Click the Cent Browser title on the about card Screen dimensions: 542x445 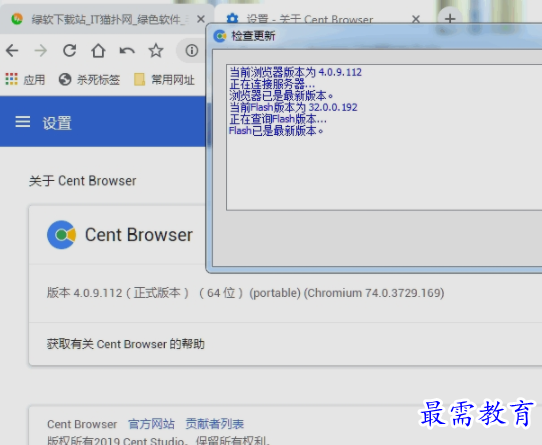pos(139,235)
